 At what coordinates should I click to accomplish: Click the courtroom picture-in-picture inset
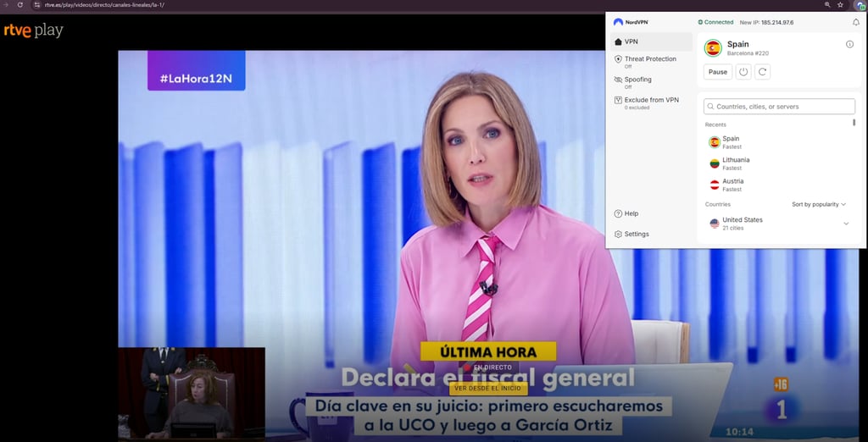click(192, 394)
